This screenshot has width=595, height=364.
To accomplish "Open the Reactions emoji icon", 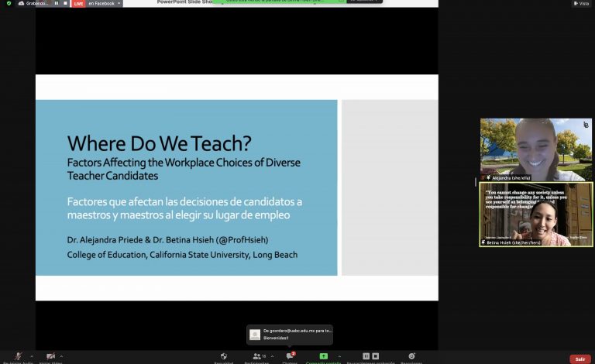I will 411,356.
